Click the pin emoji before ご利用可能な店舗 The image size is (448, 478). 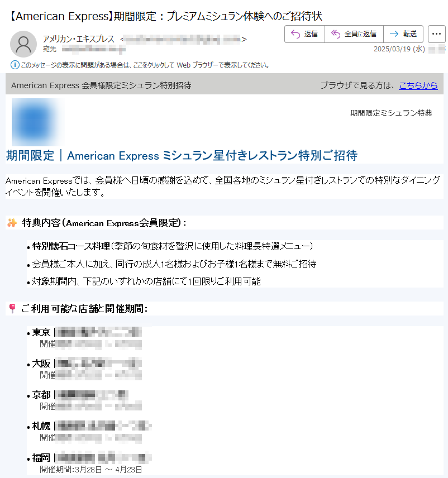click(x=12, y=308)
